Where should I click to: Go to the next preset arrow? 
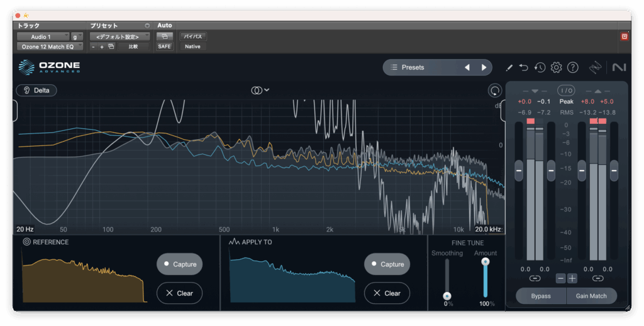(484, 67)
